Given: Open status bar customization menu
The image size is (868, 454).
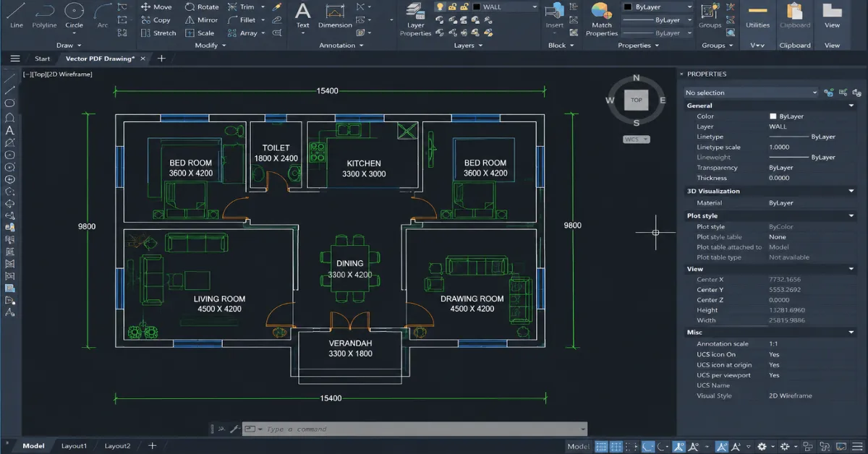Looking at the screenshot, I should click(x=858, y=446).
